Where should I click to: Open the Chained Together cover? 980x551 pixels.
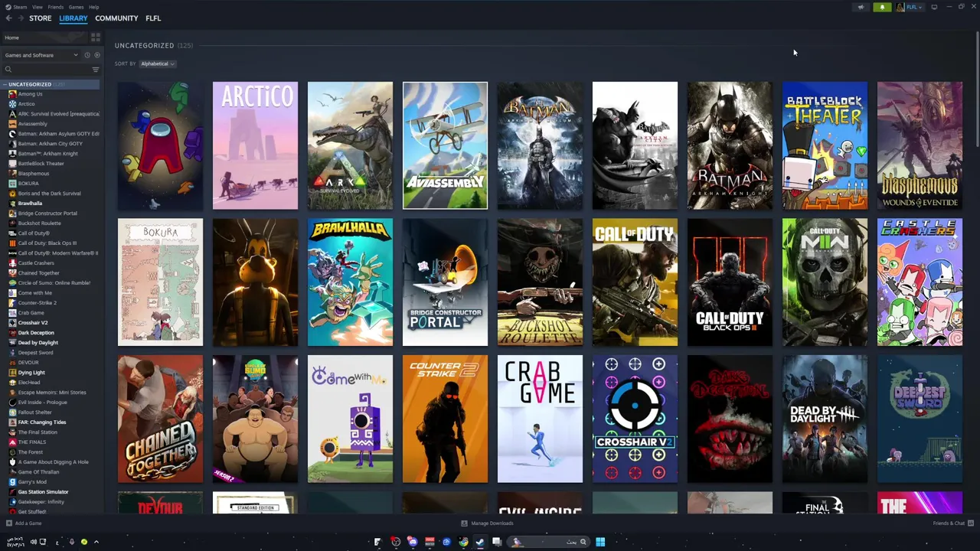point(160,419)
